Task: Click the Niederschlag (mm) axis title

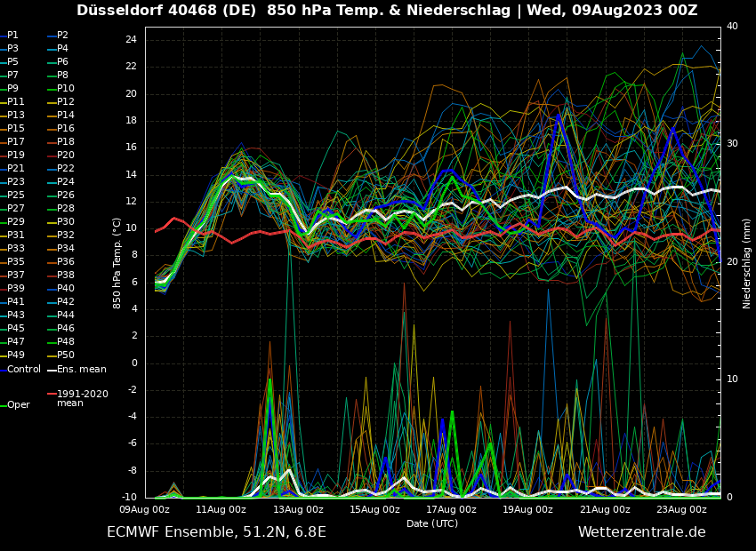Action: (747, 263)
